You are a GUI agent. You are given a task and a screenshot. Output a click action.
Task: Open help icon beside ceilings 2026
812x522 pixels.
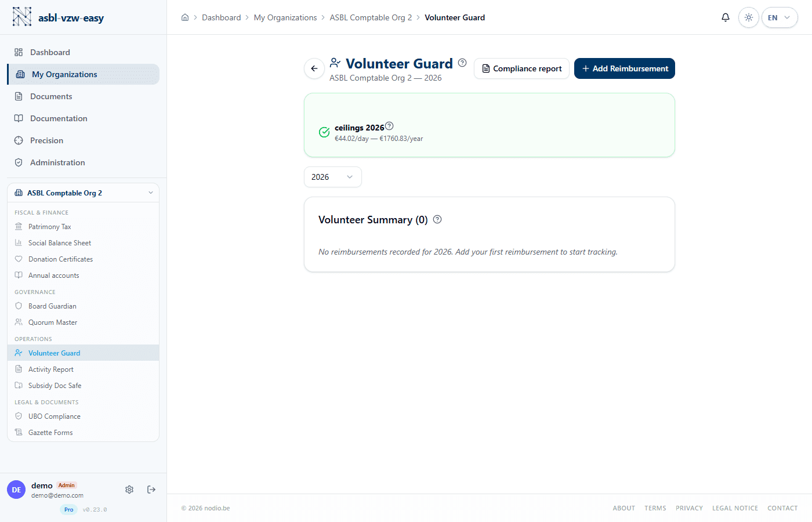click(x=389, y=126)
